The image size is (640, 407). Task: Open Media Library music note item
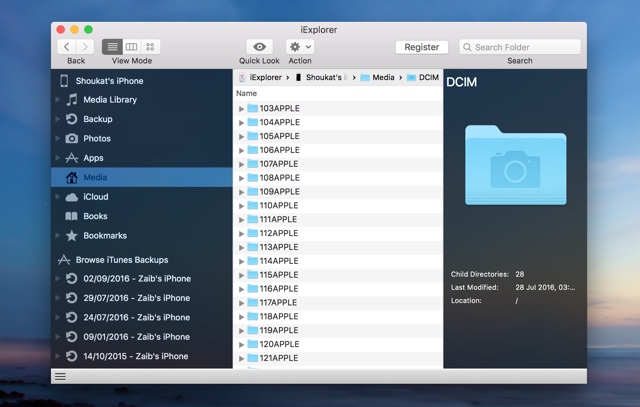tap(101, 100)
